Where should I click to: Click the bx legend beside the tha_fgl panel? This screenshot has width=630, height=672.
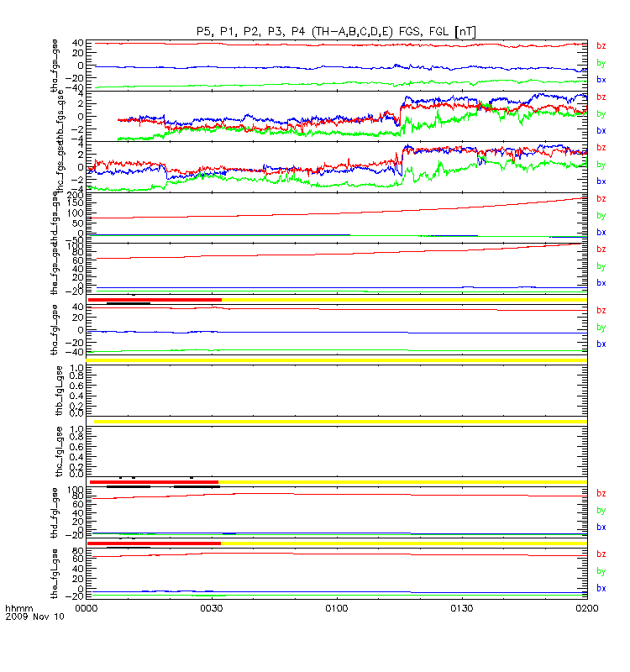click(601, 344)
